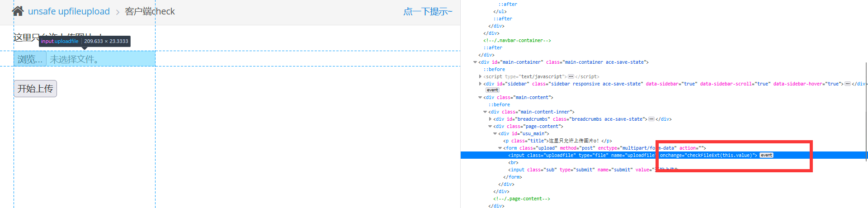Select the ::before row under main-container
Image resolution: width=868 pixels, height=208 pixels.
[x=494, y=70]
